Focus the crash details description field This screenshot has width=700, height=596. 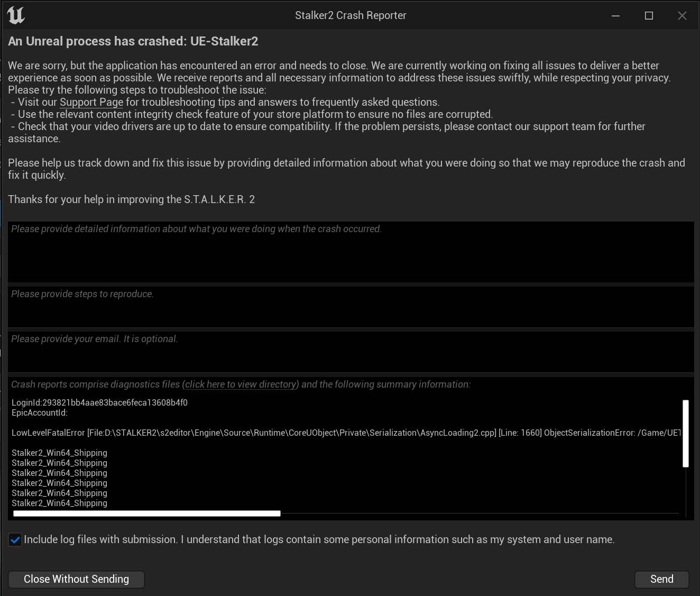coord(351,252)
